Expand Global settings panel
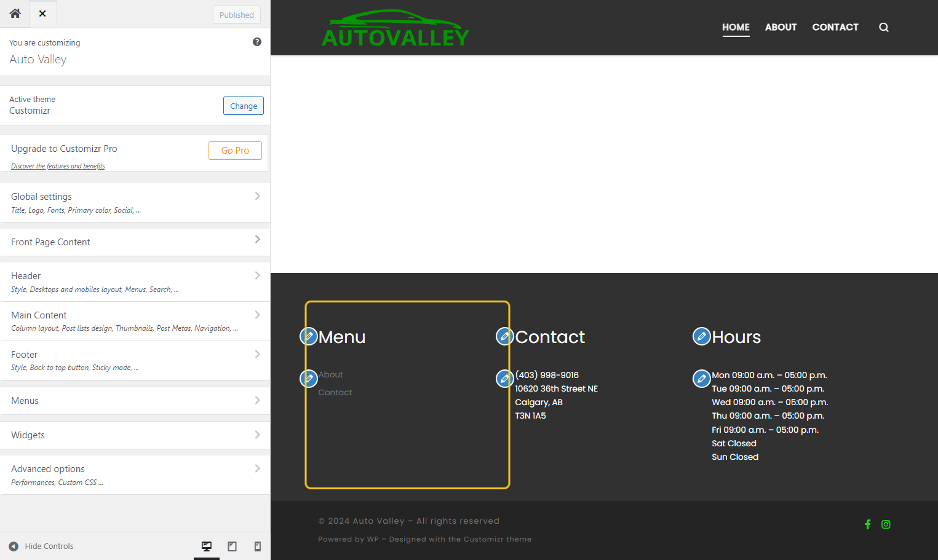Screen dimensions: 938x560 pos(135,202)
